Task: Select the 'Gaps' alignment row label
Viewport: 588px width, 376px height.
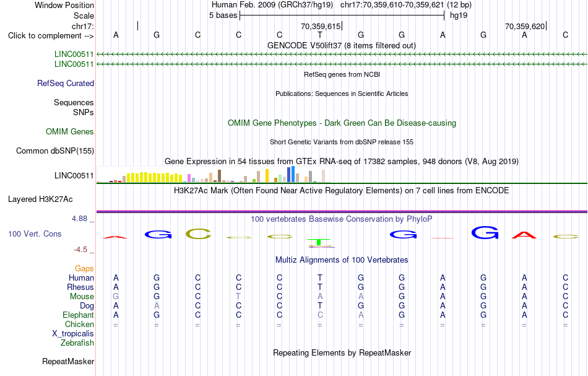Action: coord(84,268)
